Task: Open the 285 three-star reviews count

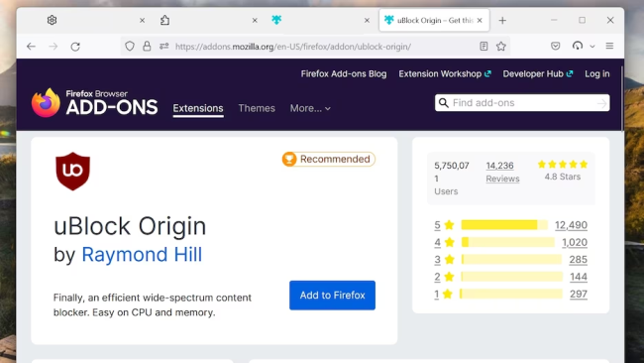Action: [579, 260]
